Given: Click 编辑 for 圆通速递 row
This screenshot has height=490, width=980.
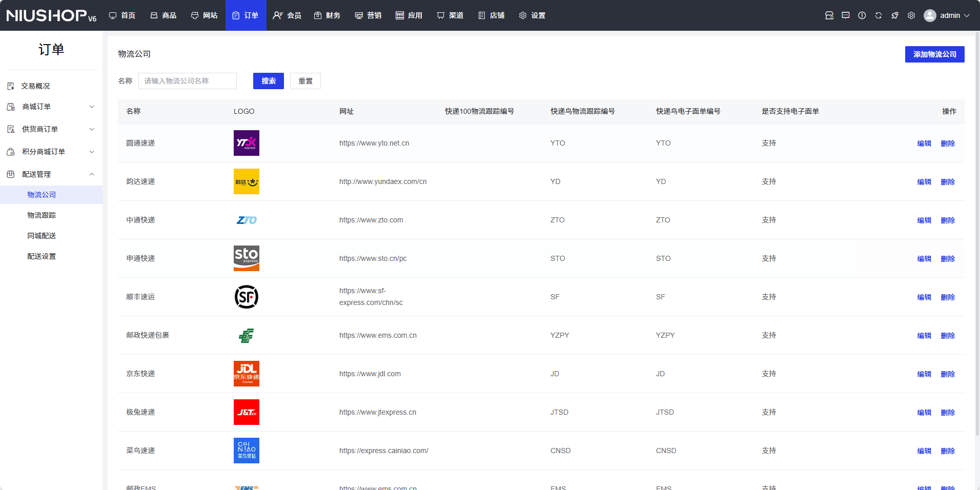Looking at the screenshot, I should (924, 144).
